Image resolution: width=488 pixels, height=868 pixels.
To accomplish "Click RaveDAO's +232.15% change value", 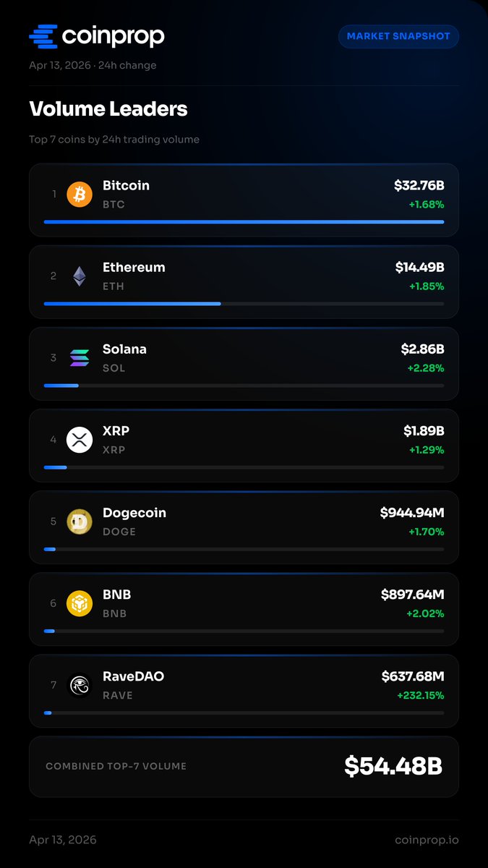I will click(x=420, y=696).
